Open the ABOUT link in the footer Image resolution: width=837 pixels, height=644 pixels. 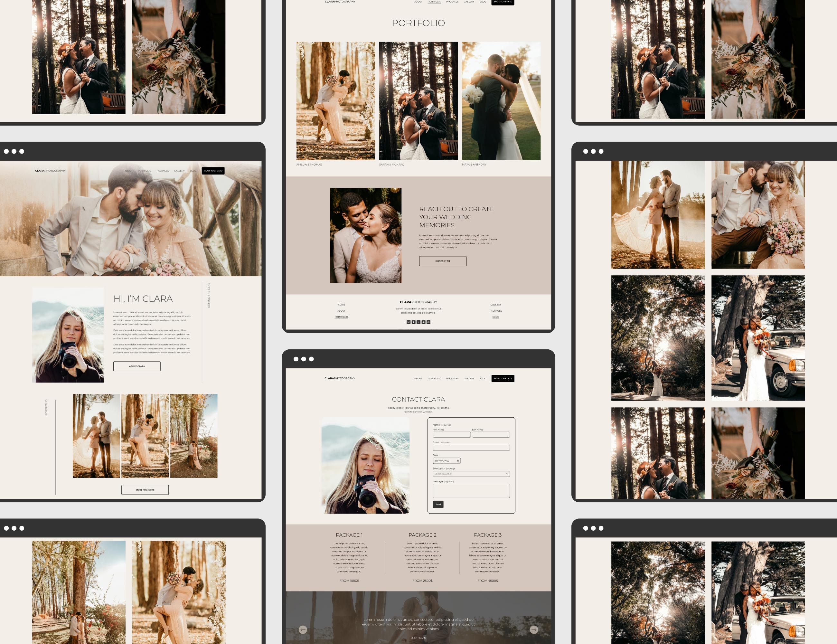341,311
